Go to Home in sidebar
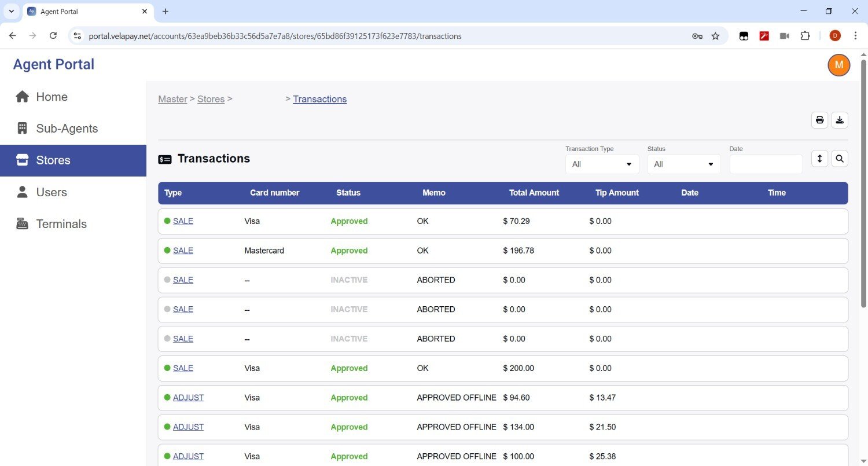 (x=52, y=97)
